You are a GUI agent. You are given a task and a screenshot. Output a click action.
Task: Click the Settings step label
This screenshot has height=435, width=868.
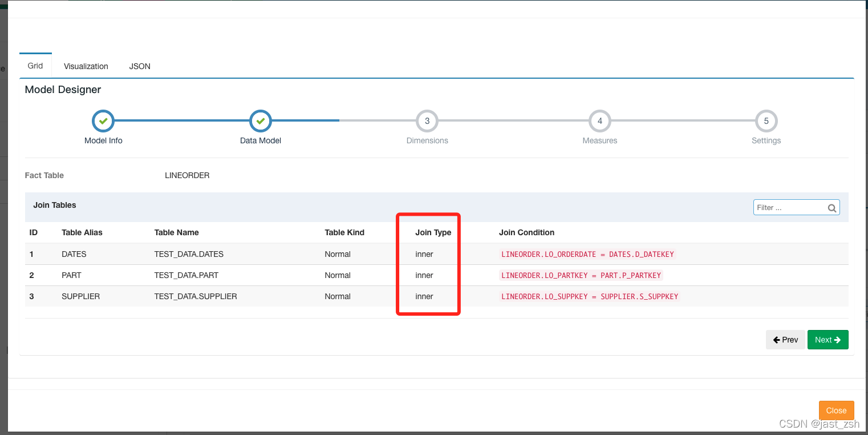(766, 140)
